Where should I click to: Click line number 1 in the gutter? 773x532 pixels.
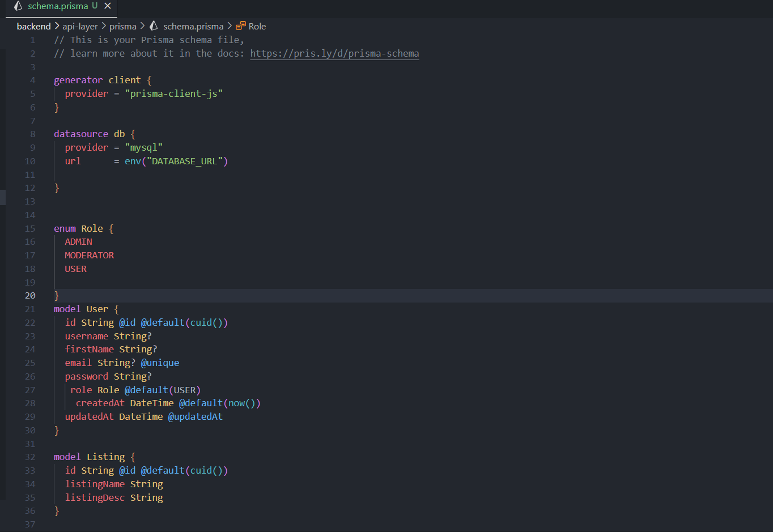[33, 40]
